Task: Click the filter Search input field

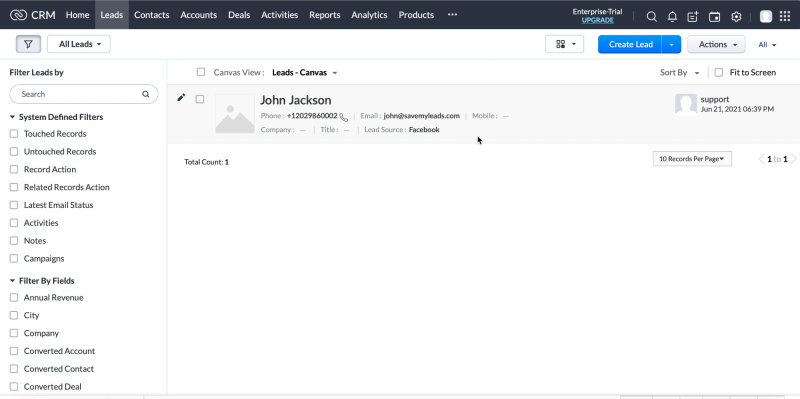Action: tap(84, 94)
